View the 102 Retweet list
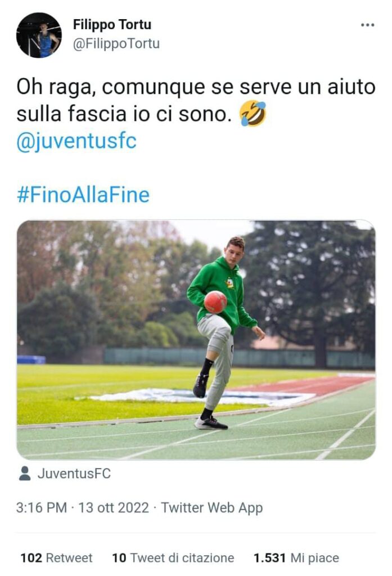392x576 pixels. (x=56, y=557)
